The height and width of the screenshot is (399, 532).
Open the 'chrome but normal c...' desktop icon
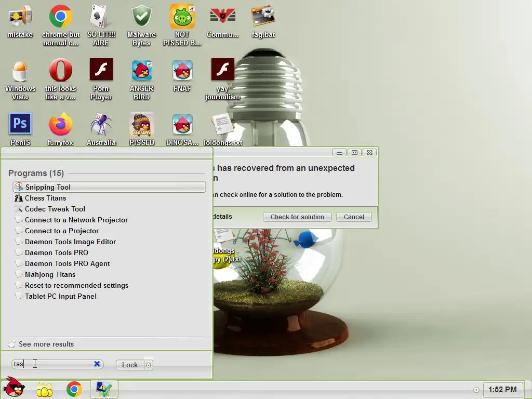61,25
